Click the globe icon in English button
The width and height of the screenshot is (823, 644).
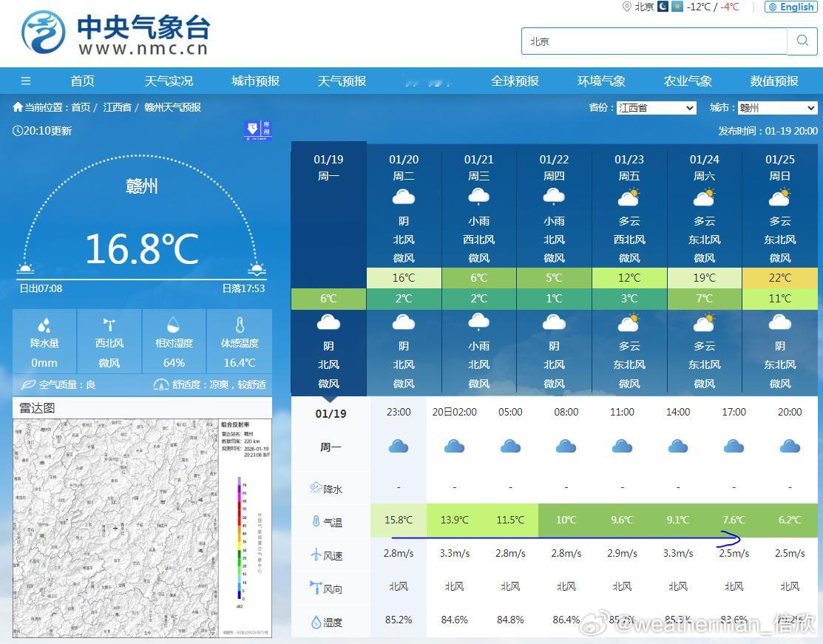pos(773,7)
